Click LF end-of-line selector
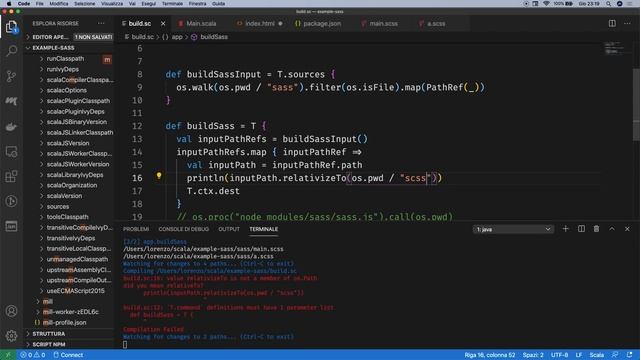Image resolution: width=640 pixels, height=360 pixels. [x=578, y=355]
